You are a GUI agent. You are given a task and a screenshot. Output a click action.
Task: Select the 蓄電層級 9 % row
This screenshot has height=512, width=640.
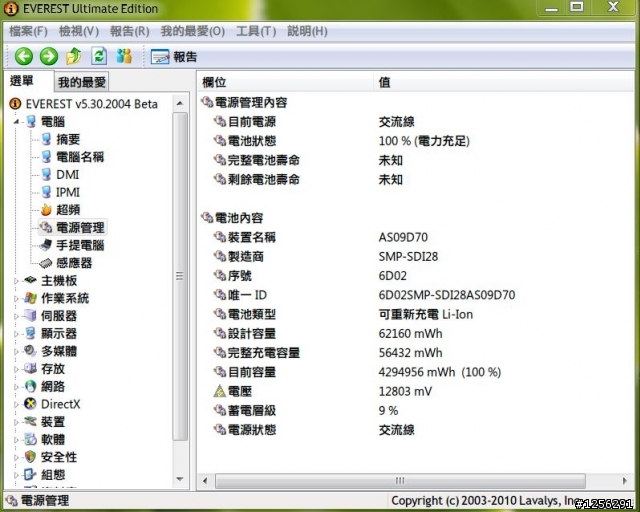(x=416, y=410)
